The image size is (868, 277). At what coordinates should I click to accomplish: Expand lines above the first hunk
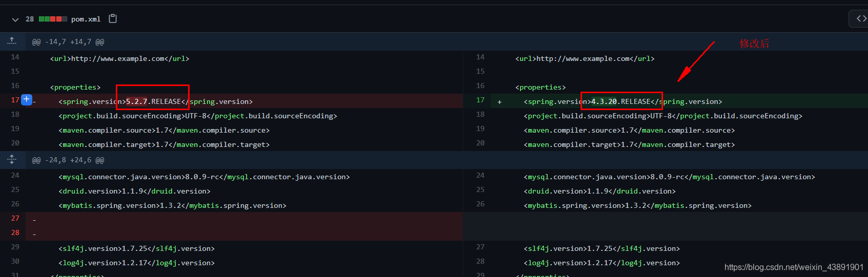12,41
